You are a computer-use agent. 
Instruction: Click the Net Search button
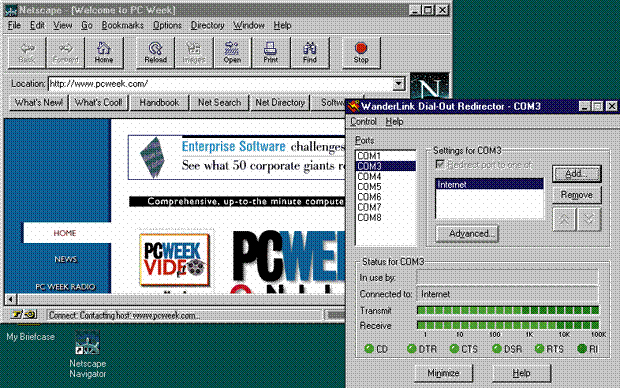[x=219, y=103]
